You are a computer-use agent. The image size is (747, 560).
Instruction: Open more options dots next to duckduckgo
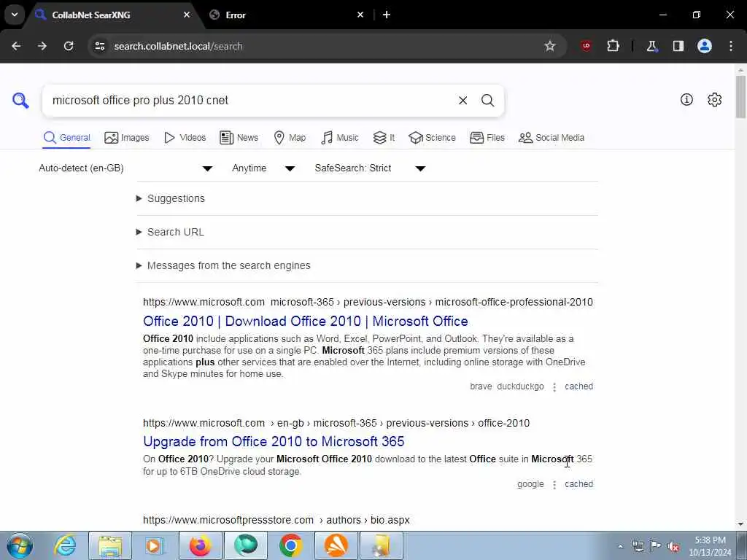[x=554, y=387]
